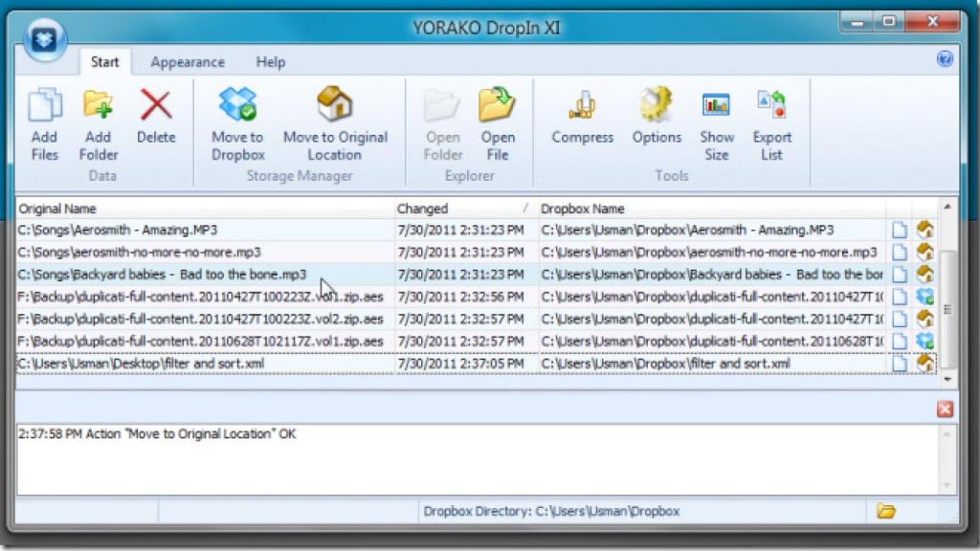Switch to the Appearance tab
Screen dimensions: 980x551
pos(188,62)
